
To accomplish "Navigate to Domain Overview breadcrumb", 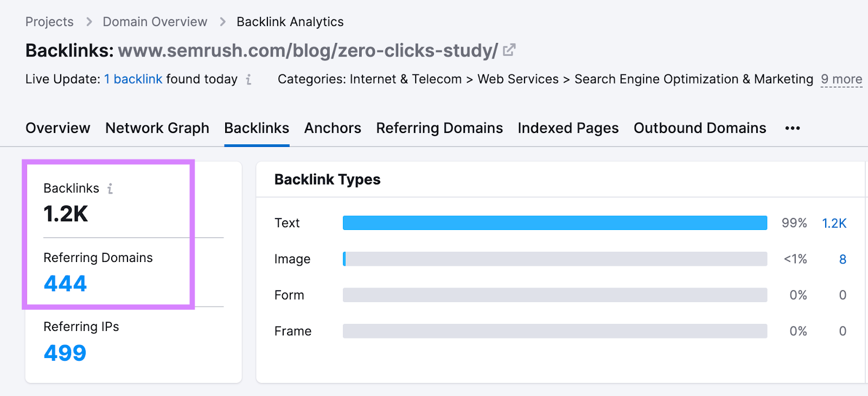I will (155, 22).
